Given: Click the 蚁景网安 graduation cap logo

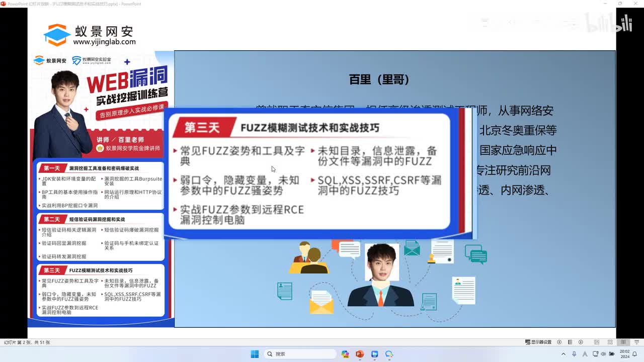Looking at the screenshot, I should click(x=56, y=35).
